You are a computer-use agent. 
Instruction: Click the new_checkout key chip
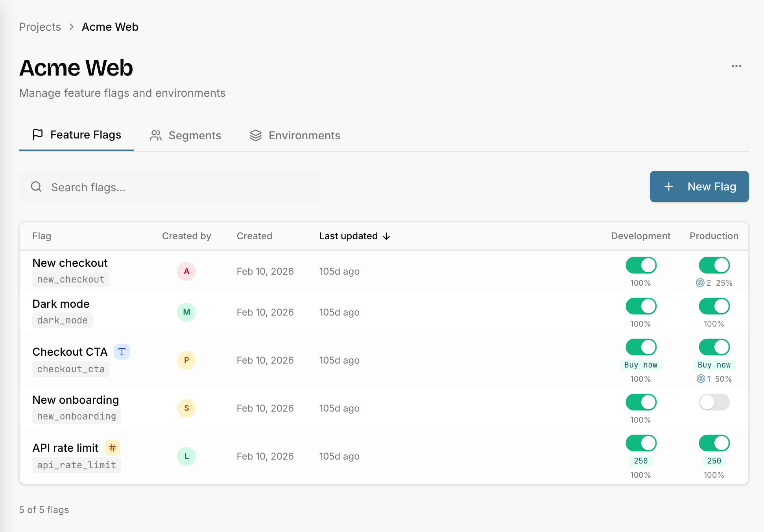coord(71,279)
